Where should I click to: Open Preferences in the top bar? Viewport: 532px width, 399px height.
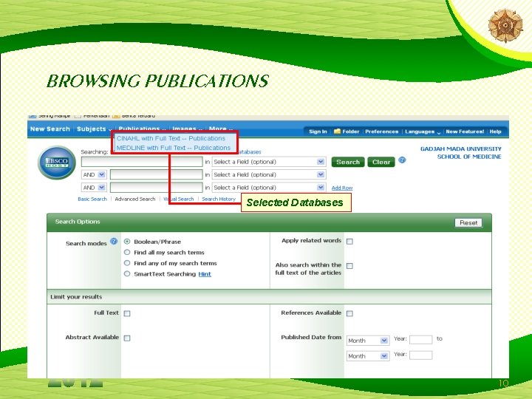(x=382, y=132)
